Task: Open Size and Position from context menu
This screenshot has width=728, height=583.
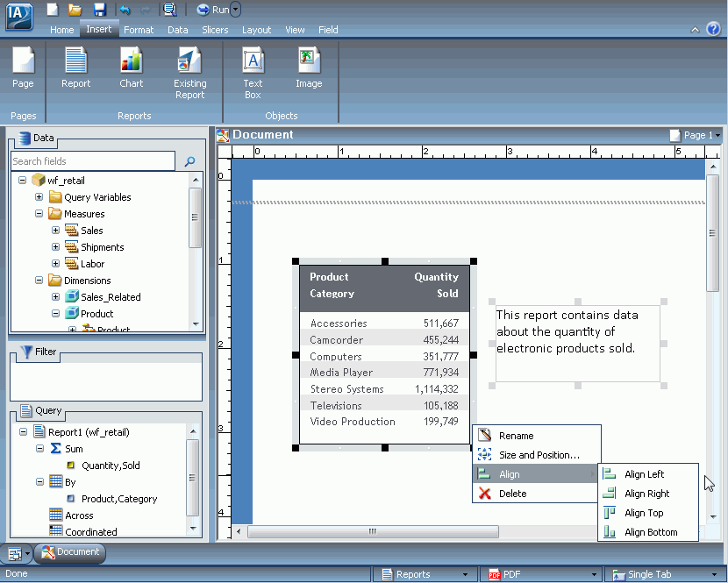Action: pos(537,455)
